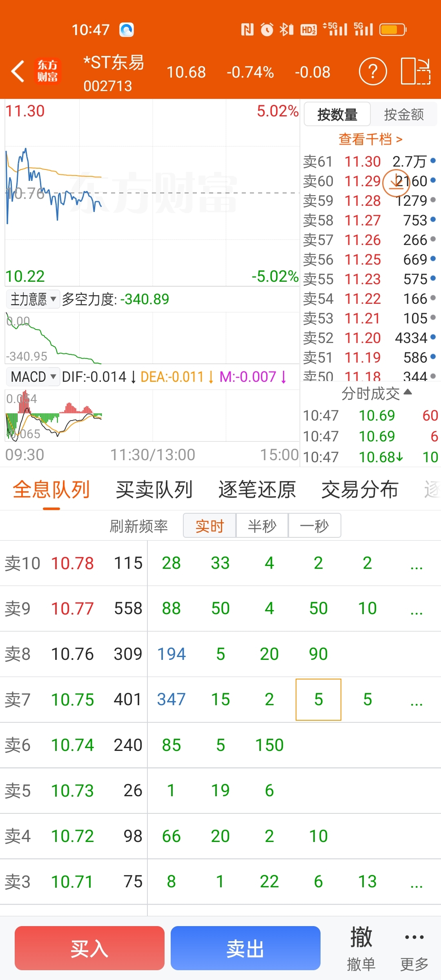Set refresh rate to 实时
This screenshot has height=980, width=441.
click(x=209, y=526)
